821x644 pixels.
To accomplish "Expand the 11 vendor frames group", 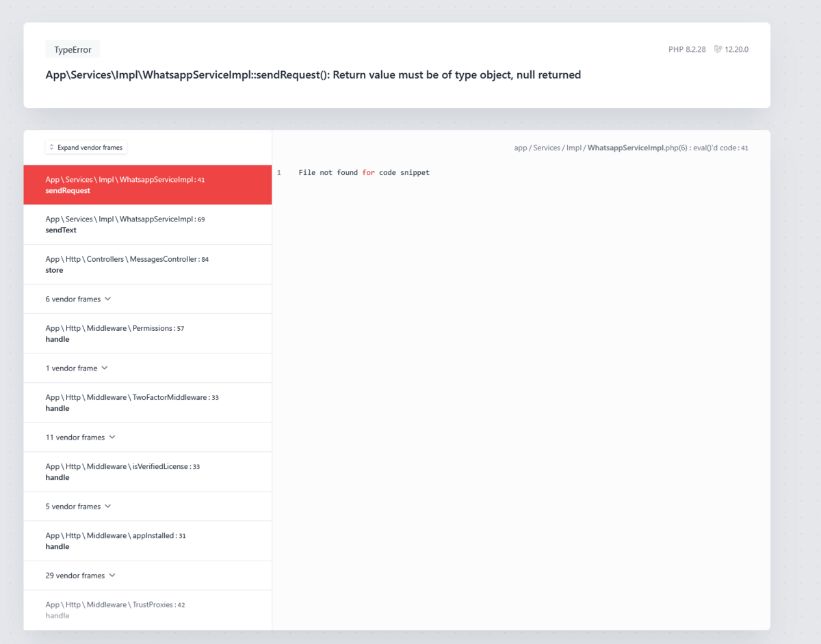I will coord(148,437).
